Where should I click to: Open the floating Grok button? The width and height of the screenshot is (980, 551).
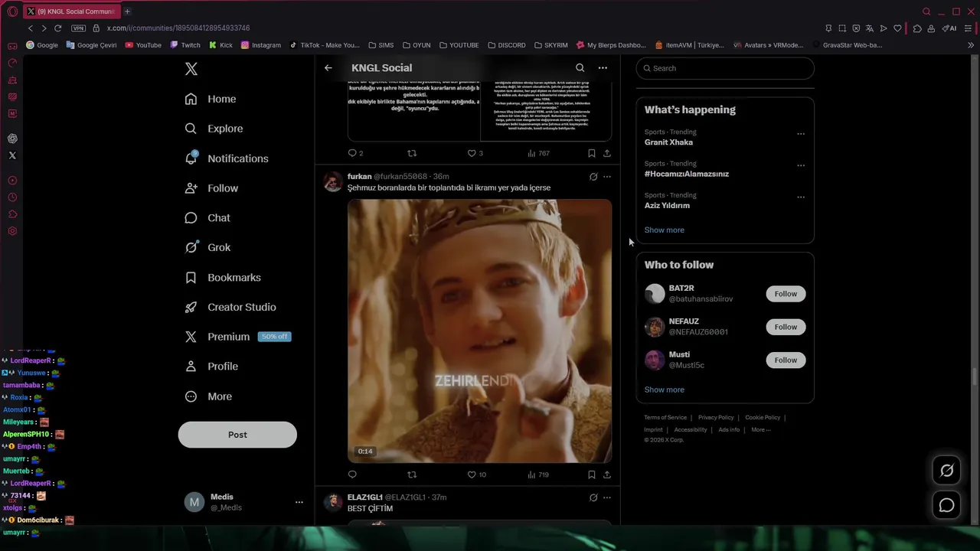(x=947, y=471)
